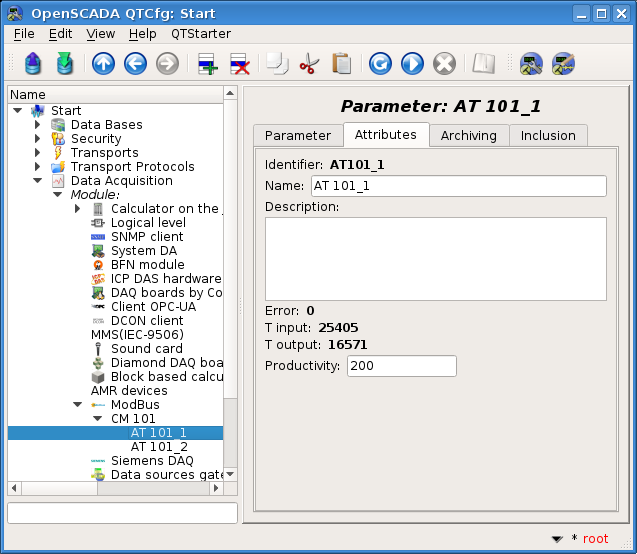The height and width of the screenshot is (554, 637).
Task: Select Logical level in the tree
Action: [148, 223]
